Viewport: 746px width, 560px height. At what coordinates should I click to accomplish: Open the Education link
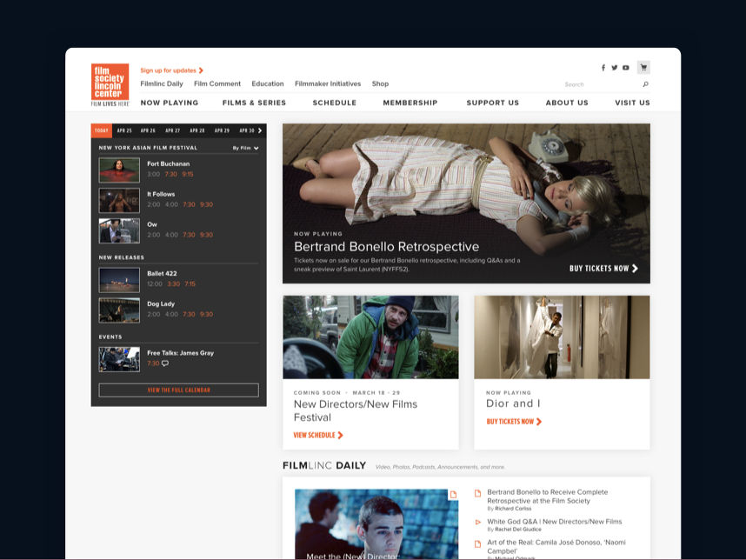(268, 83)
